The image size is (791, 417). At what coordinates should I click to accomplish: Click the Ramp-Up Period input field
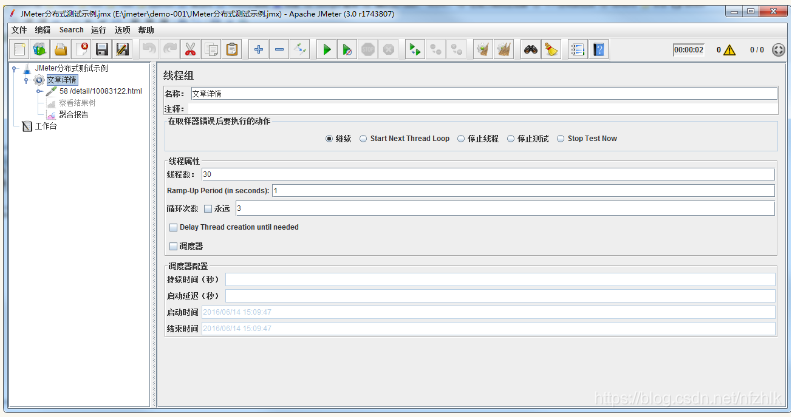pos(523,191)
